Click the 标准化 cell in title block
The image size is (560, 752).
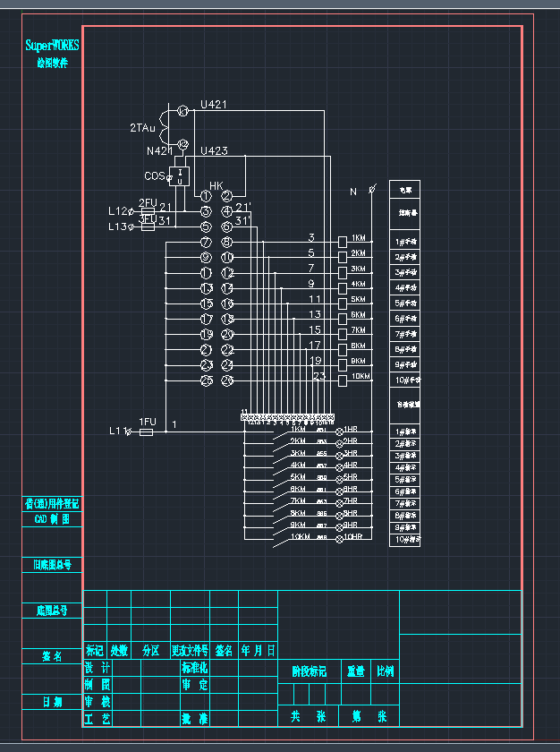coord(194,668)
